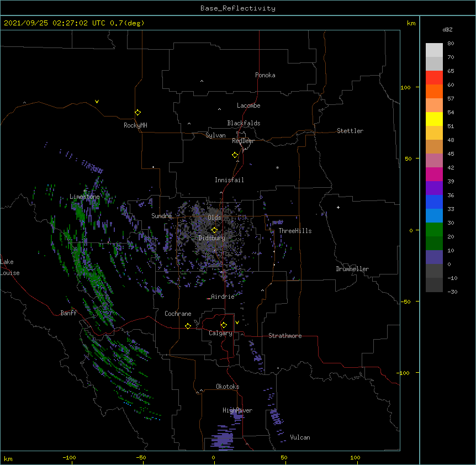This screenshot has height=465, width=476.
Task: Select the light gray 80 dBZ band
Action: (434, 50)
